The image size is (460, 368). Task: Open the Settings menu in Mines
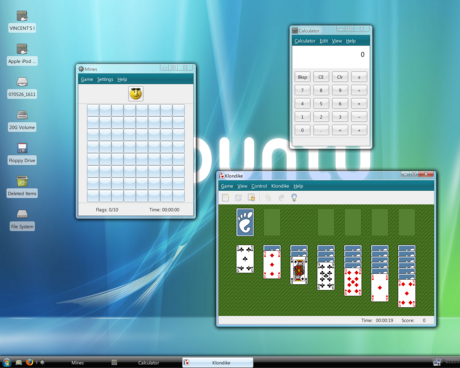(x=105, y=79)
